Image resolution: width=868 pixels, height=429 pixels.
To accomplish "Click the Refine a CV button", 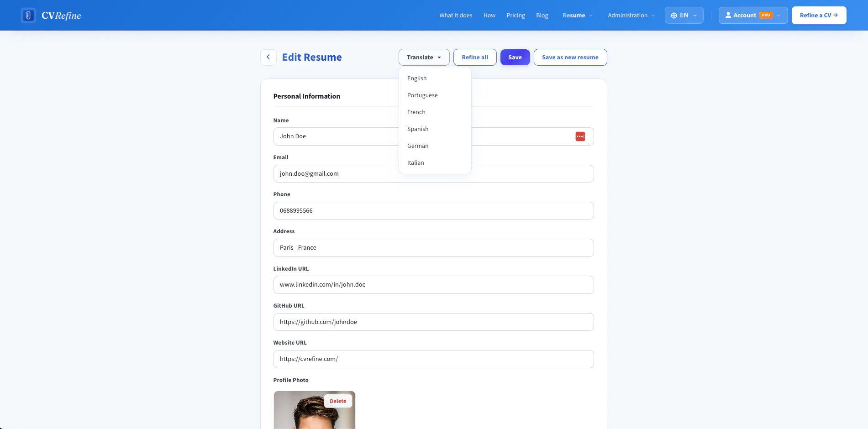I will (819, 16).
